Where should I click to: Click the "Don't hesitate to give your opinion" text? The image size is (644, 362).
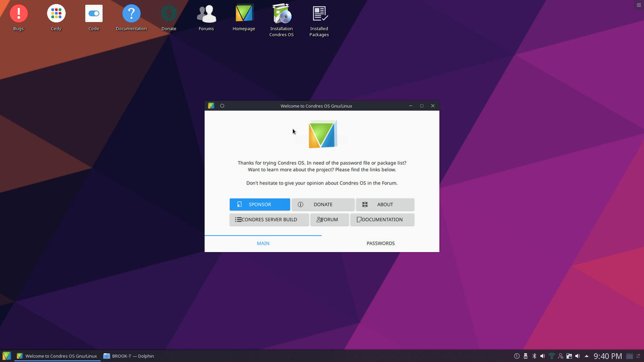pyautogui.click(x=322, y=183)
